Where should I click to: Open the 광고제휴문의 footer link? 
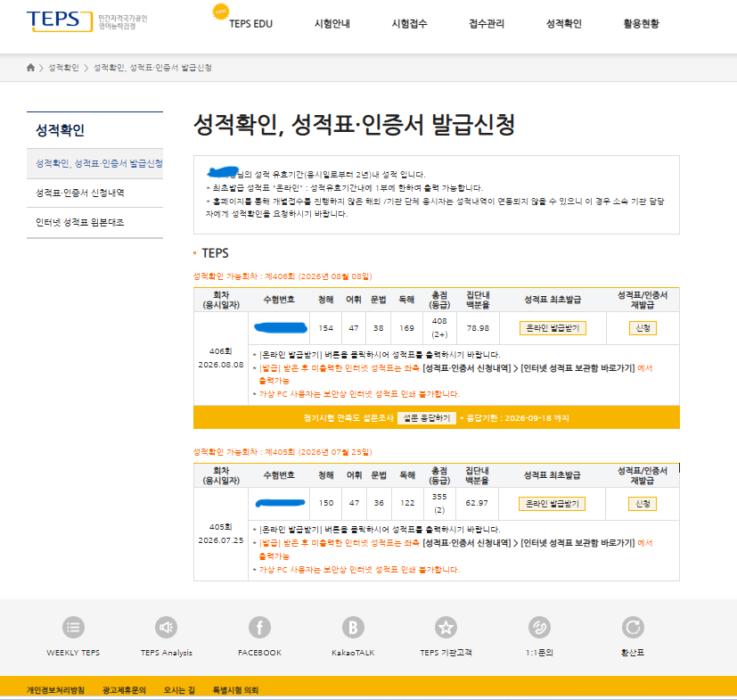(x=124, y=690)
